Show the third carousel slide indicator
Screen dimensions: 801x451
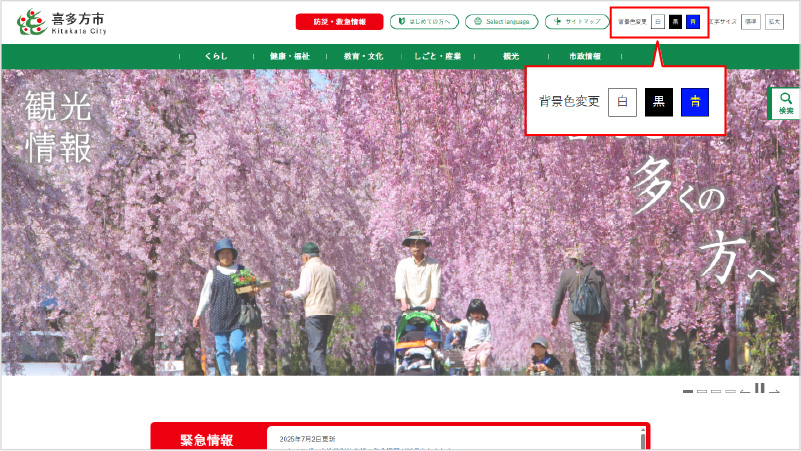(x=716, y=391)
